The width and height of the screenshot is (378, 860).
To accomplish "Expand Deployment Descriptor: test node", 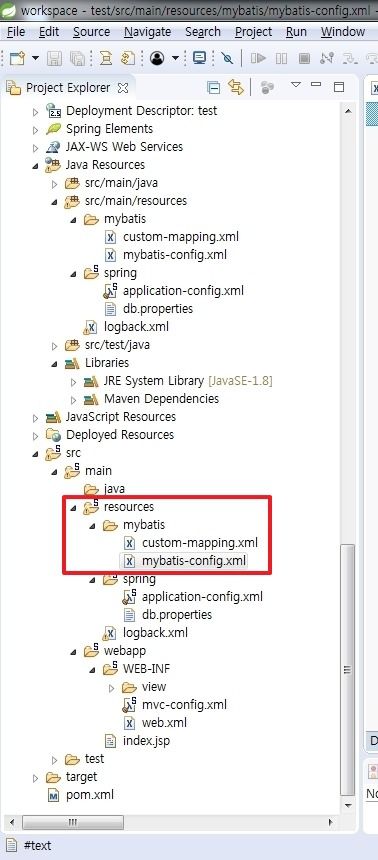I will click(36, 111).
